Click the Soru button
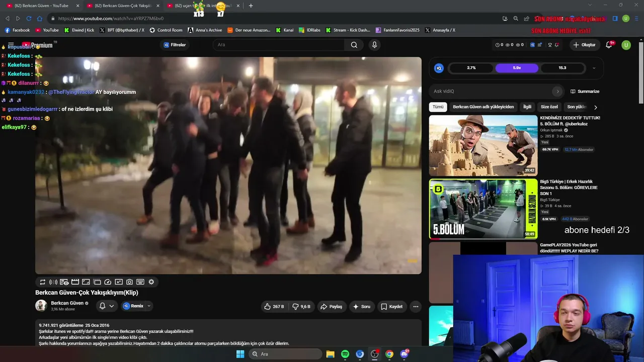Screen dimensions: 644x362 (x=362, y=306)
